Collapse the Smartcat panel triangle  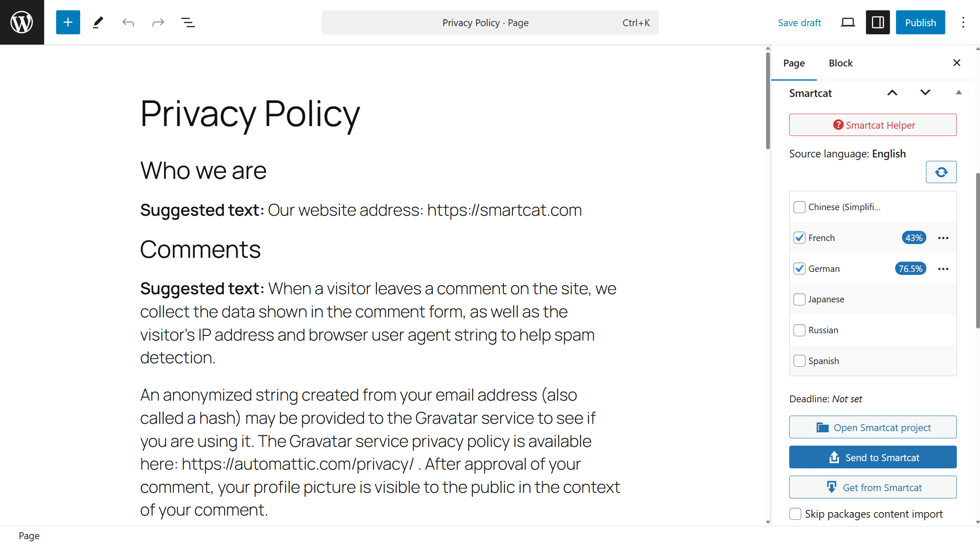pyautogui.click(x=959, y=93)
